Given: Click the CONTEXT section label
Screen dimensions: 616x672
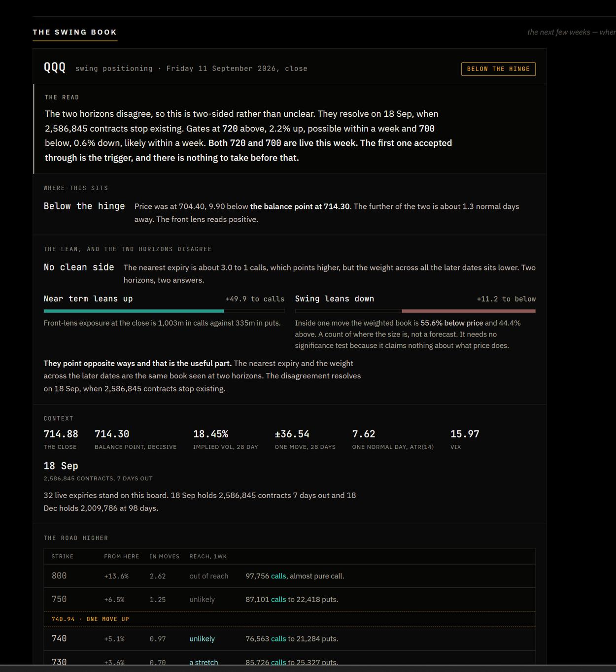Looking at the screenshot, I should click(59, 419).
